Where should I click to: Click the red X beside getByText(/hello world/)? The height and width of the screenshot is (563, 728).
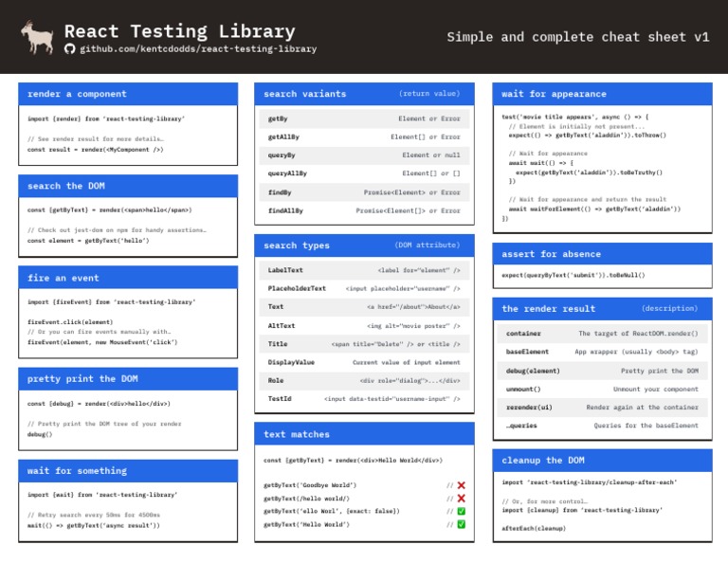click(461, 498)
